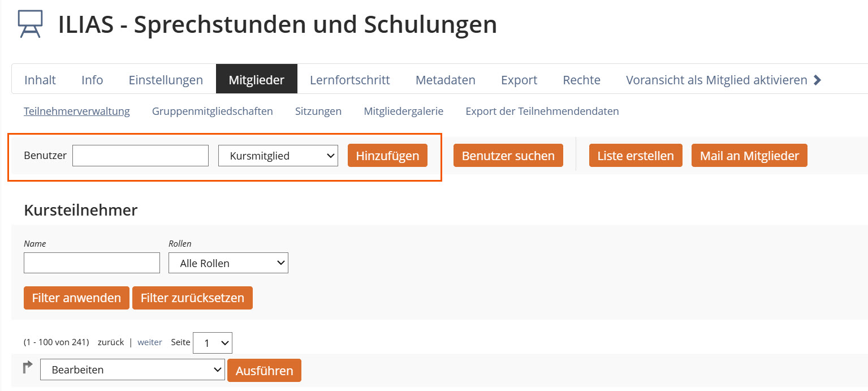Screen dimensions: 868x391
Task: Switch to the Mitglieder tab
Action: pyautogui.click(x=256, y=79)
